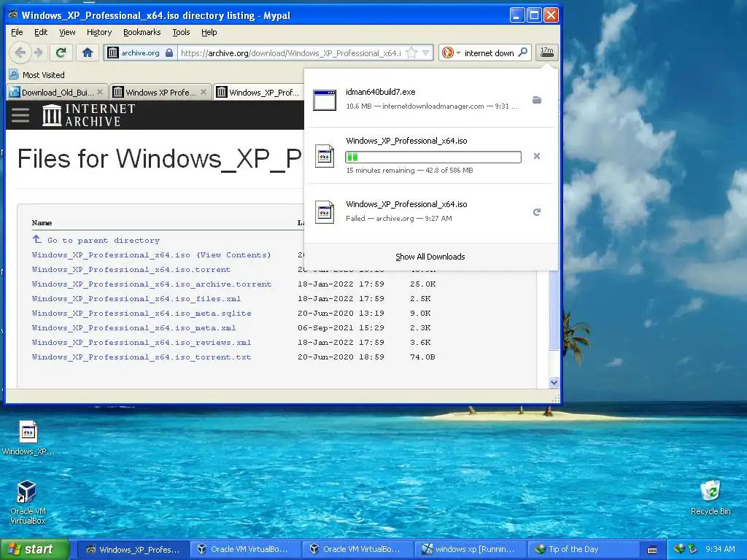Open the URL history dropdown arrow
The height and width of the screenshot is (560, 747).
click(426, 52)
